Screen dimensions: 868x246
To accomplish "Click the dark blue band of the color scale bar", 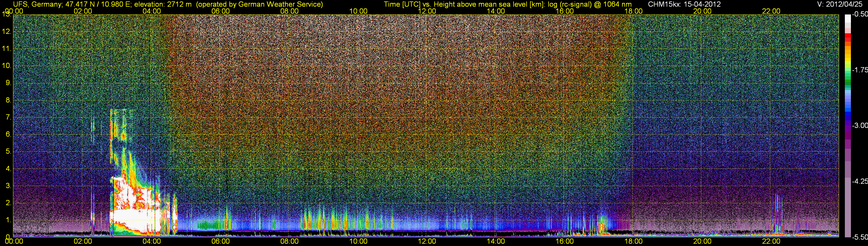I will 847,118.
